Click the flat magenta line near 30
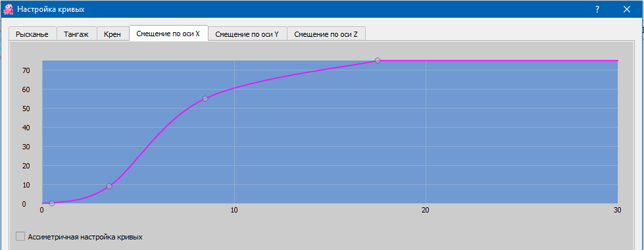Image resolution: width=644 pixels, height=250 pixels. pyautogui.click(x=575, y=61)
